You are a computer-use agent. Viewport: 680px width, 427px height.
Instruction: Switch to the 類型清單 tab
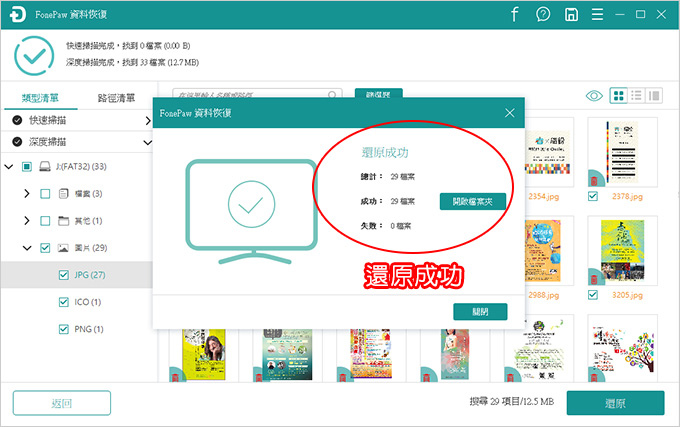[x=40, y=98]
